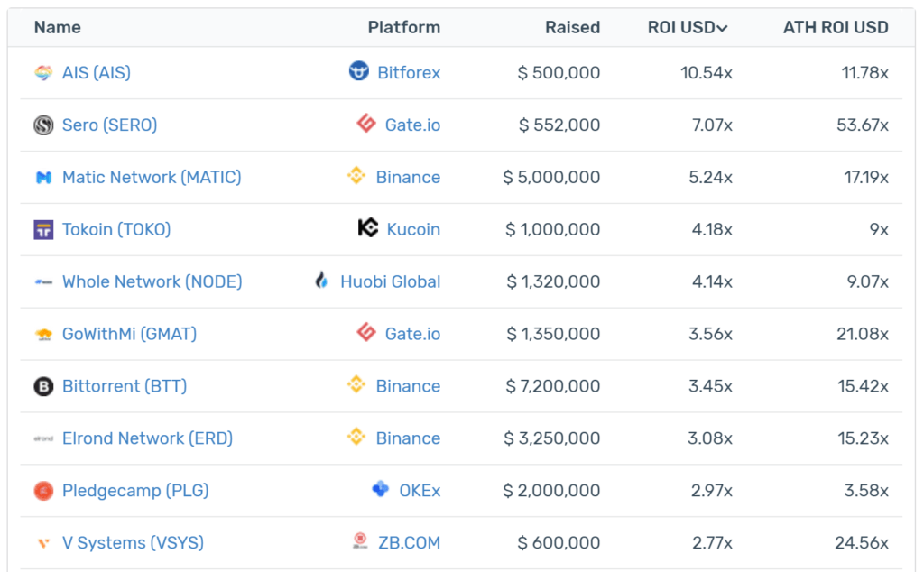Click the OKEx blue logo icon
924x572 pixels.
381,488
